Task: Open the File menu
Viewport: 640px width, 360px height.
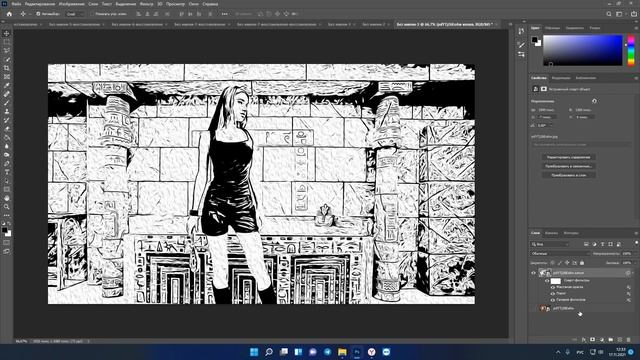Action: [16, 4]
